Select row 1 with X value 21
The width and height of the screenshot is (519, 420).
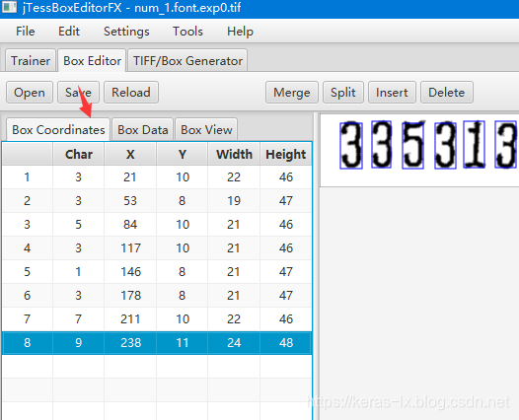(157, 177)
